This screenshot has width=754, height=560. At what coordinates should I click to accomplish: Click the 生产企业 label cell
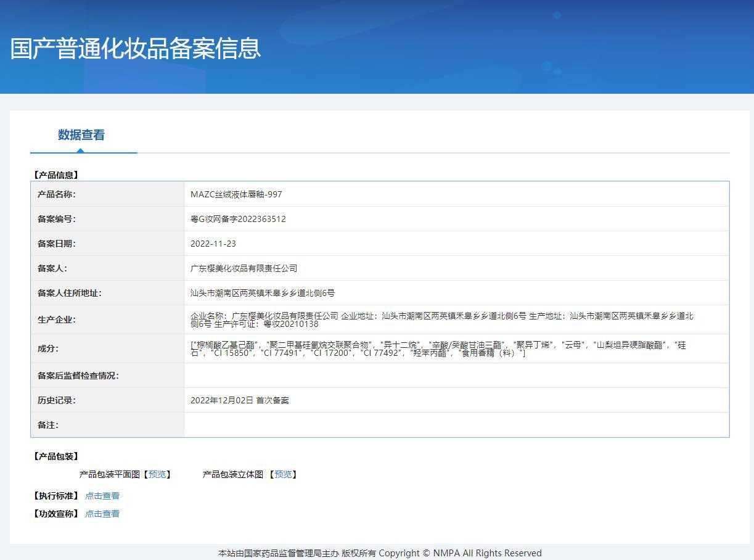click(107, 319)
